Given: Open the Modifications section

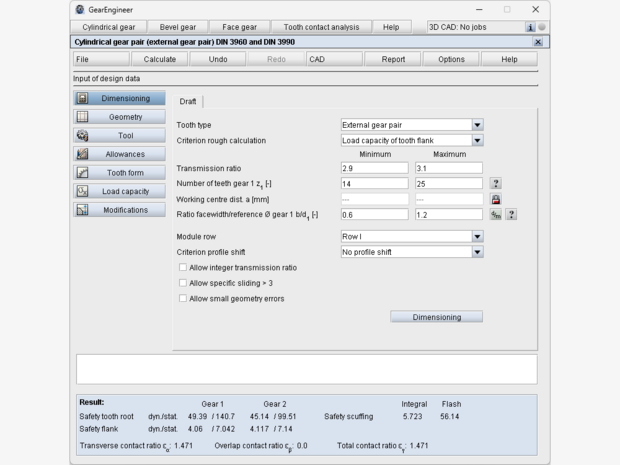Looking at the screenshot, I should pyautogui.click(x=119, y=210).
